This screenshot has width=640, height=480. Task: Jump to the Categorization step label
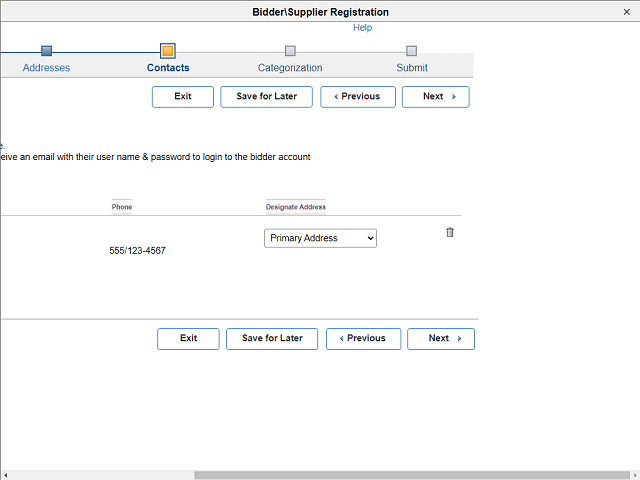point(290,68)
